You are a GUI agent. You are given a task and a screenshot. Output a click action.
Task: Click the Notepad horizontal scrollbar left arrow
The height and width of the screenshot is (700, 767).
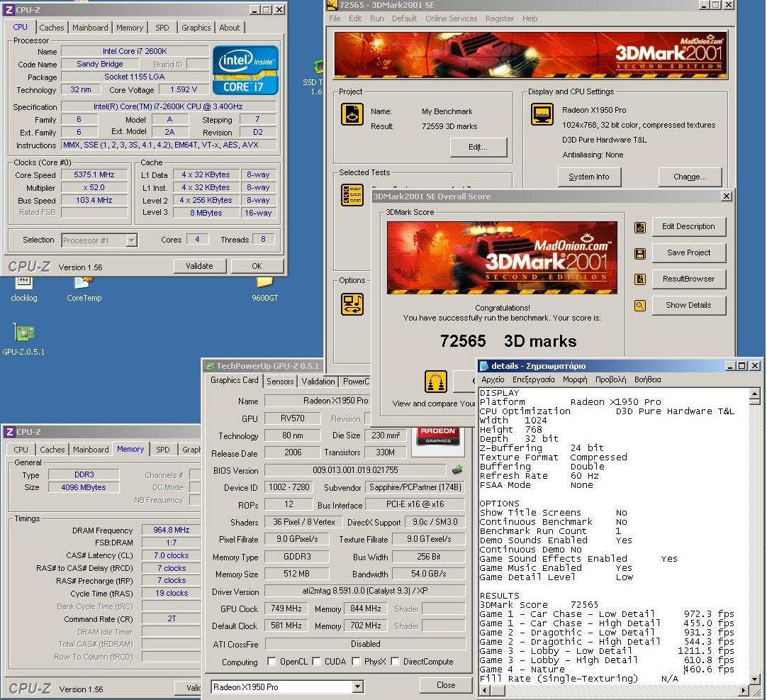point(485,690)
